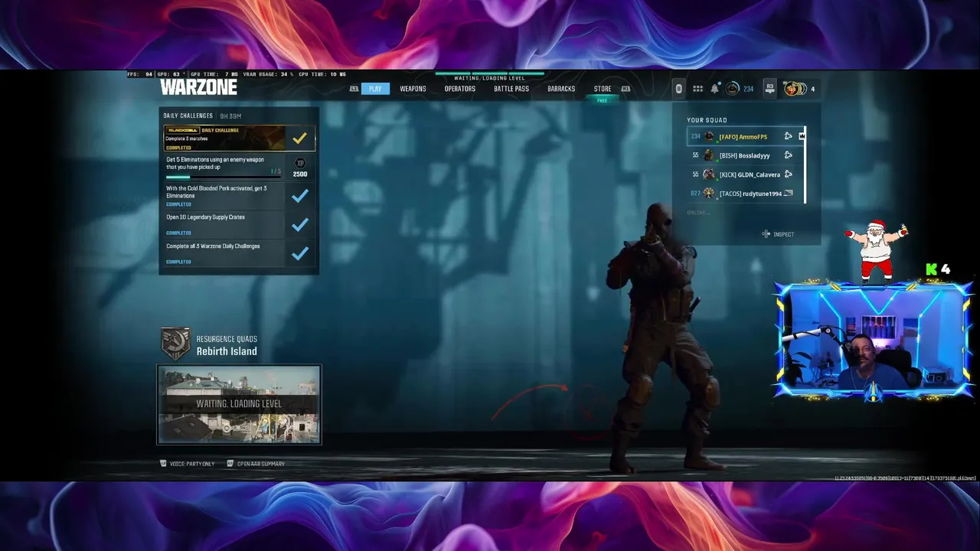
Task: Click the Inspect button
Action: (x=778, y=234)
